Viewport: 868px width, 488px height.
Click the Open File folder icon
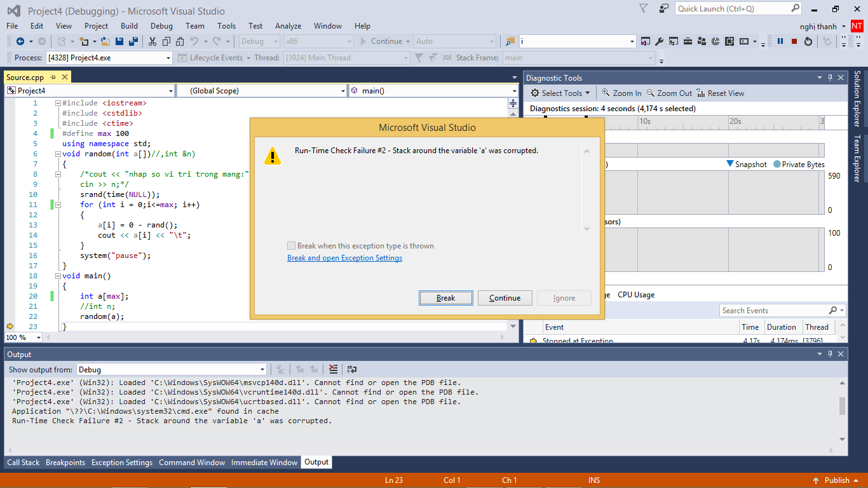point(105,41)
